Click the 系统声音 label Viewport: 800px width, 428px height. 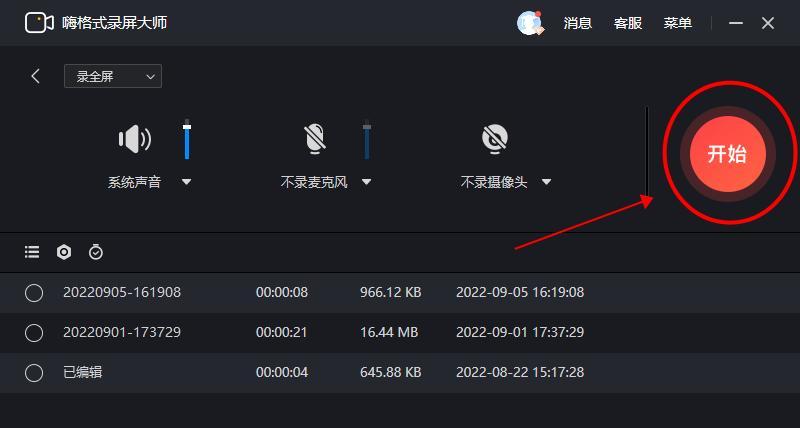134,182
